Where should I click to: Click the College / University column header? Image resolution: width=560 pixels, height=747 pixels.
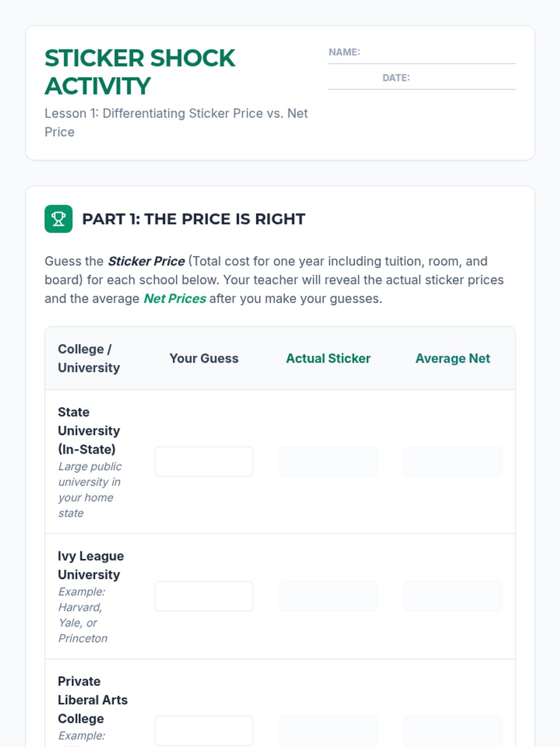[x=89, y=359]
